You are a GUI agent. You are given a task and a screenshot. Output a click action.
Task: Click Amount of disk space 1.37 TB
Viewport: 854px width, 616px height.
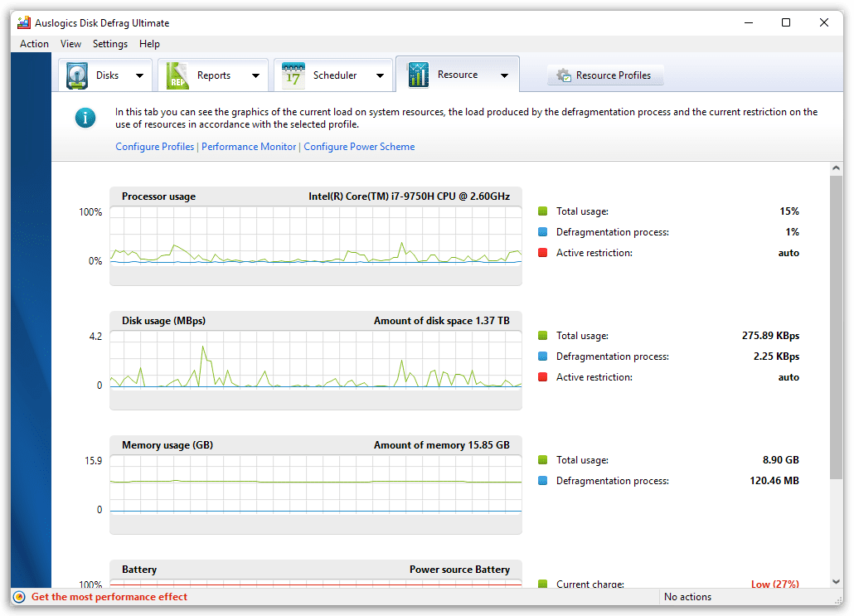442,321
